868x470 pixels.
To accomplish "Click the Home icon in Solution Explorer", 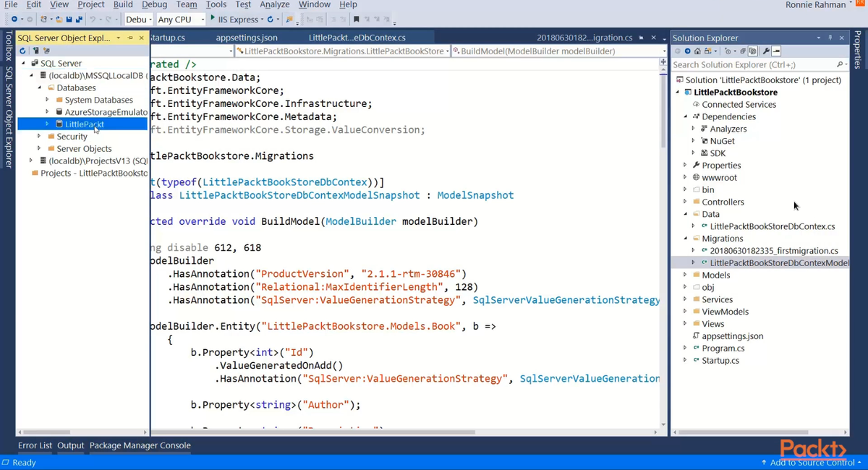I will [697, 51].
